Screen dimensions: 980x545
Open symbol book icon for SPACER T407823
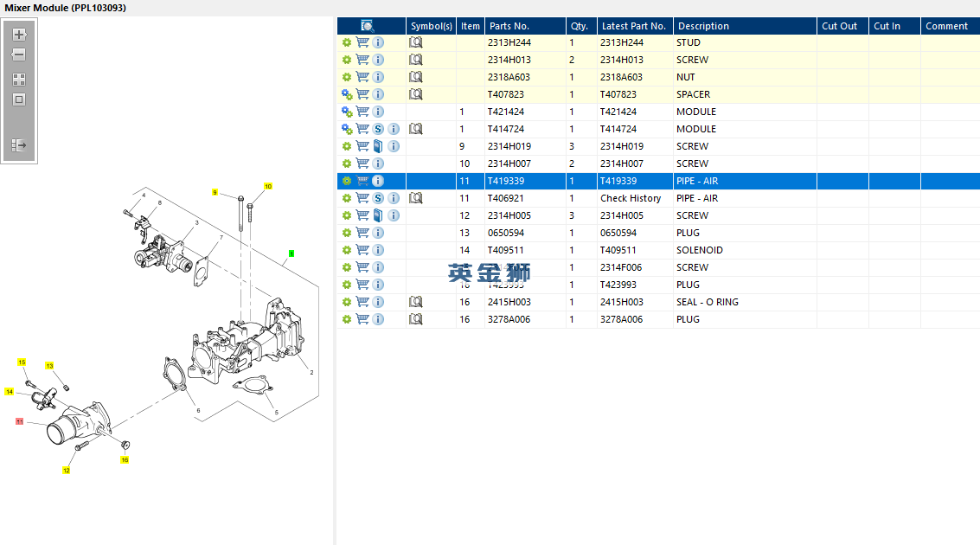416,93
